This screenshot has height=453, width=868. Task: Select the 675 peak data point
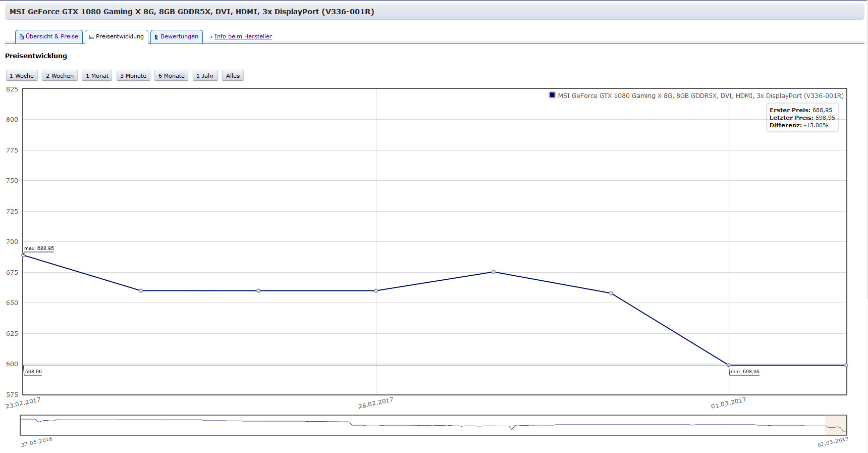(494, 272)
